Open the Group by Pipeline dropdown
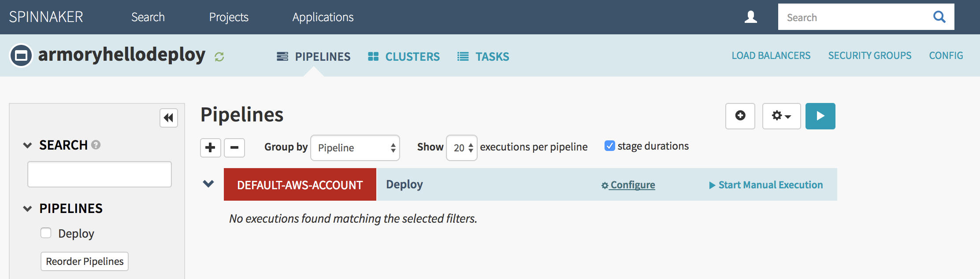 pyautogui.click(x=355, y=148)
